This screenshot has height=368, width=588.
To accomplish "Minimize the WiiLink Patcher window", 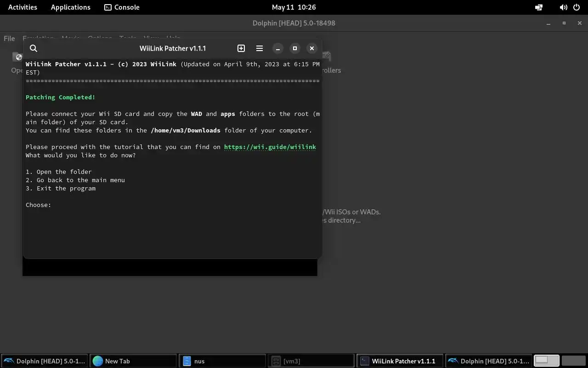I will click(278, 48).
